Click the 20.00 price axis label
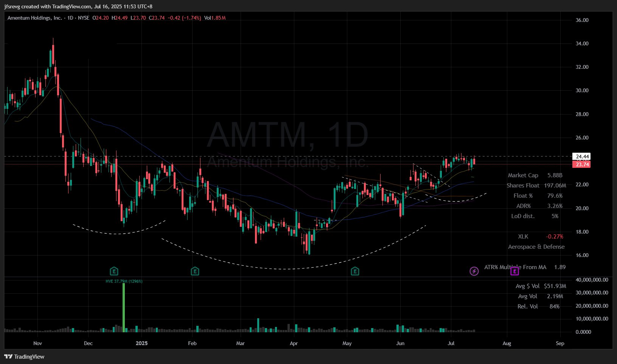This screenshot has height=364, width=617. [582, 208]
